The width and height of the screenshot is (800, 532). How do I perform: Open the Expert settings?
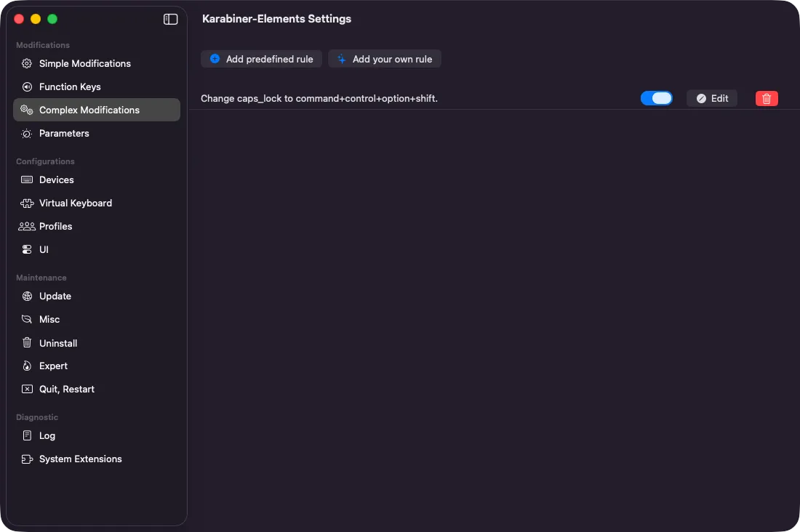coord(53,366)
